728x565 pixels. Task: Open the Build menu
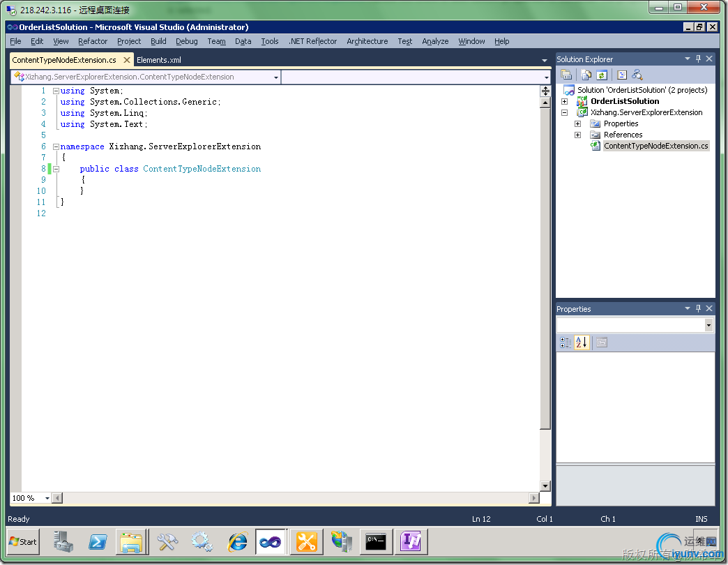(x=158, y=41)
